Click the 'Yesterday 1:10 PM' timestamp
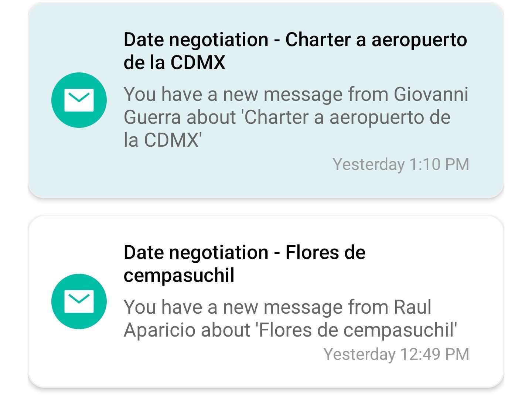This screenshot has height=399, width=532. (x=400, y=164)
